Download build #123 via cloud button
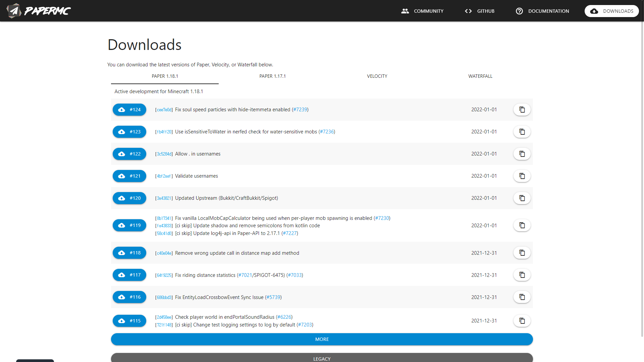The image size is (644, 362). tap(129, 132)
